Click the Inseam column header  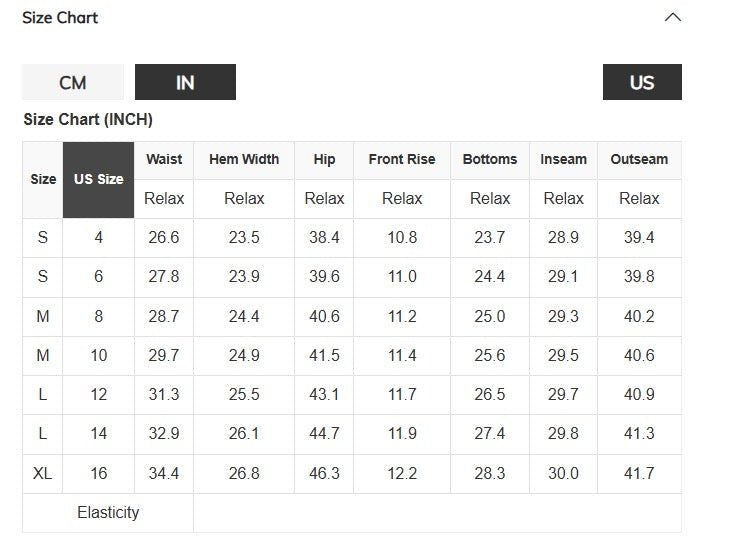click(x=563, y=159)
